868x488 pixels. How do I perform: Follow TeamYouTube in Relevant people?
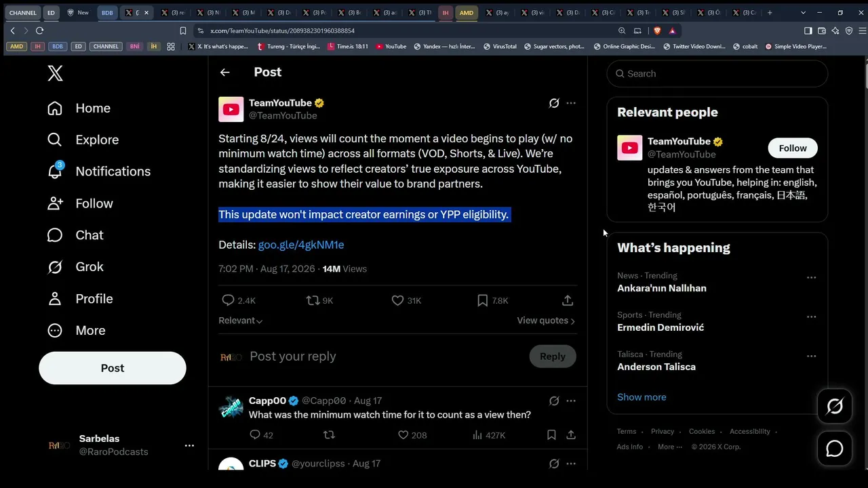(793, 148)
